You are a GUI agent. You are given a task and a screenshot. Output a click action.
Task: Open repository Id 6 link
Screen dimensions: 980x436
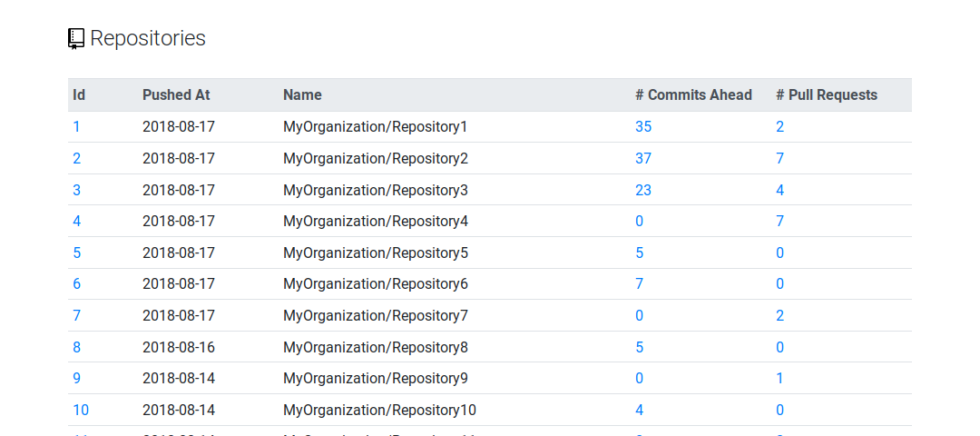pos(76,284)
